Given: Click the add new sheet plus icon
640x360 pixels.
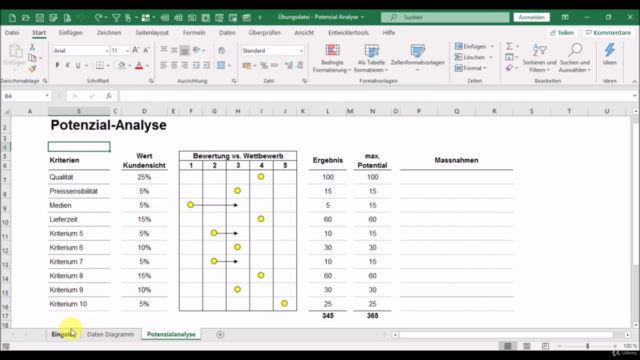Looking at the screenshot, I should 220,335.
